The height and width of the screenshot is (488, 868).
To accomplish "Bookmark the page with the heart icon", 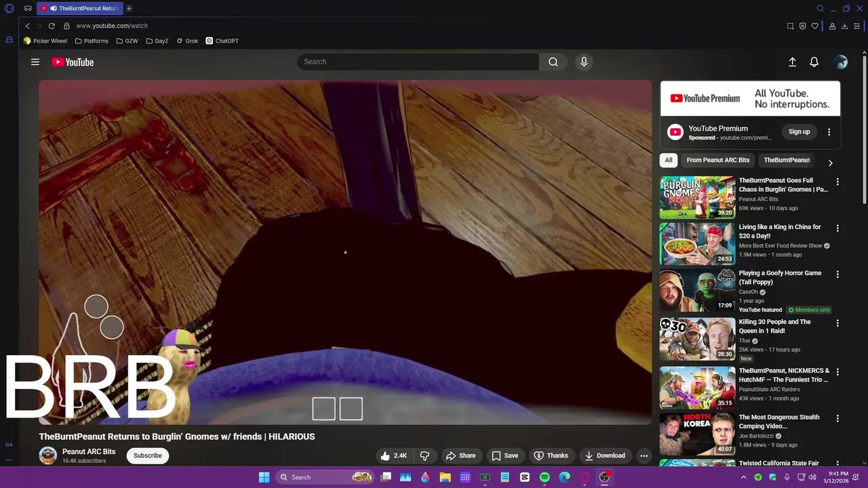I will [815, 26].
